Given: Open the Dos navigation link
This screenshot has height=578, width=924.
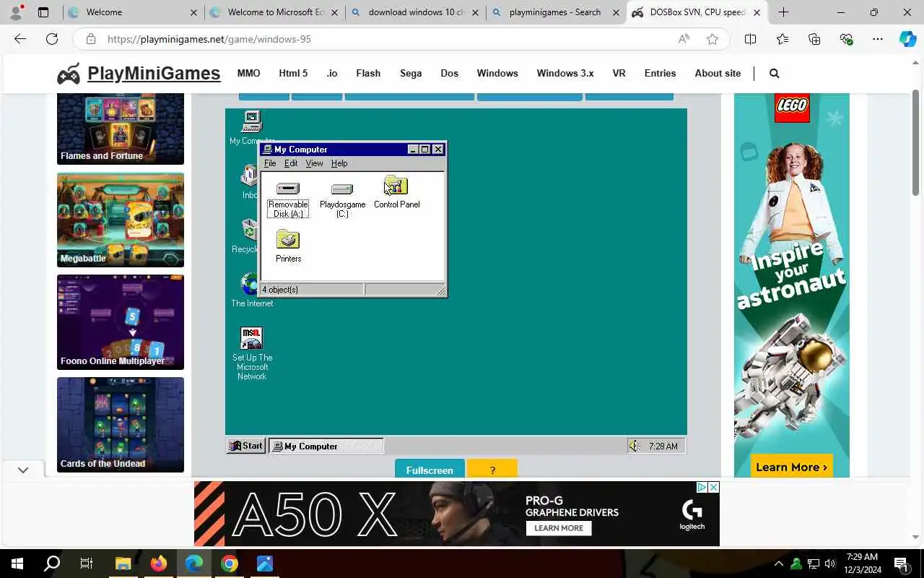Looking at the screenshot, I should coord(450,73).
